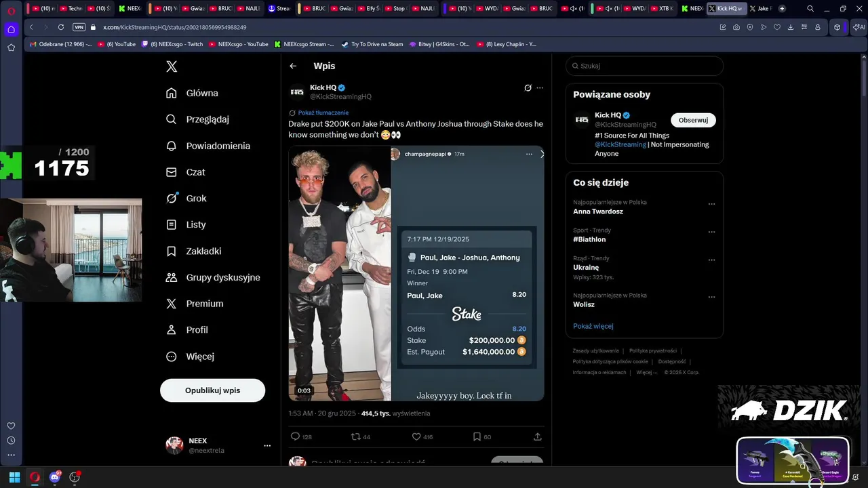Open Kick HQ post author name
This screenshot has width=868, height=488.
323,87
